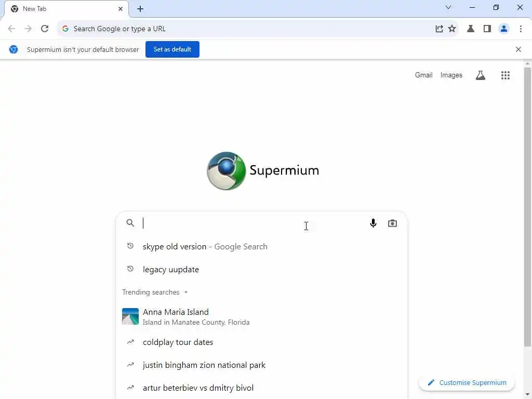Minimize the browser window
The width and height of the screenshot is (532, 399).
coord(472,7)
